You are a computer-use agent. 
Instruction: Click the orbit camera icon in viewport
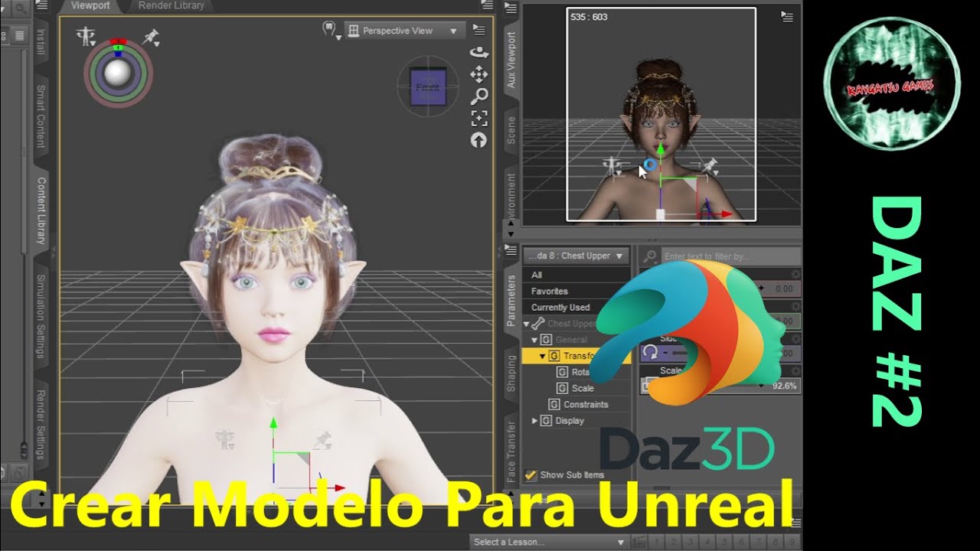(x=479, y=52)
